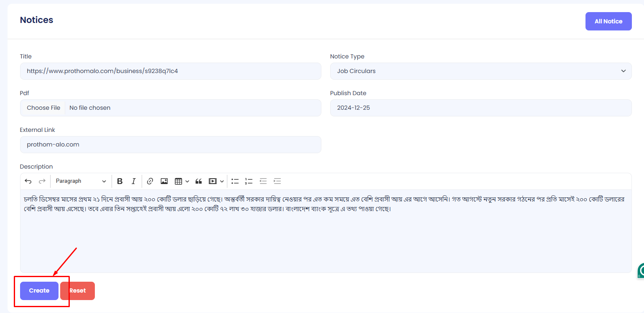
Task: Apply bulleted list formatting
Action: [235, 181]
